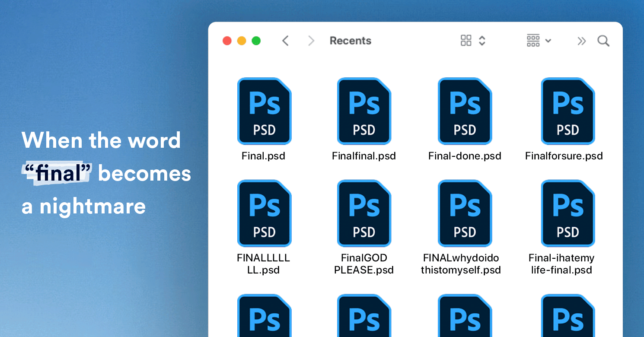The height and width of the screenshot is (337, 644).
Task: Click the Finalfinal.psd file name
Action: [x=364, y=156]
